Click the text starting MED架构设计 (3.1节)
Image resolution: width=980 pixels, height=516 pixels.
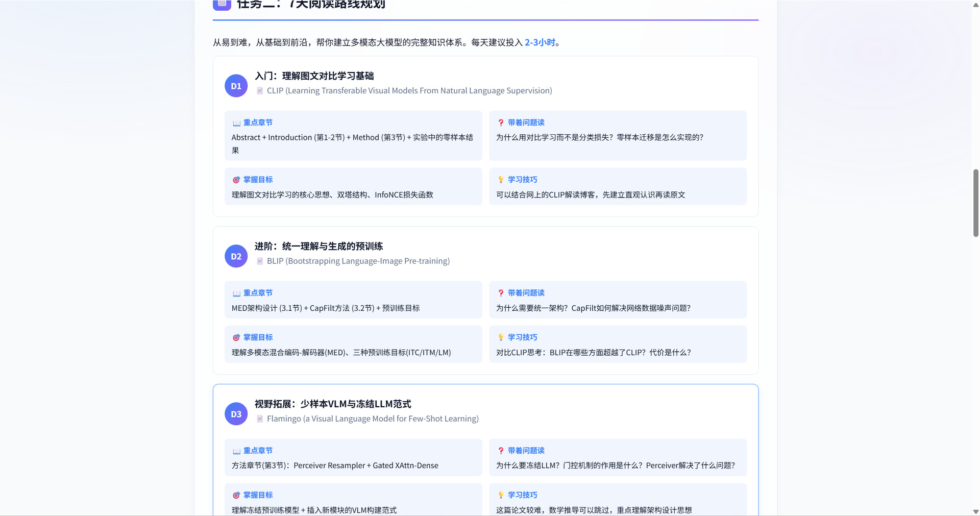pos(326,308)
